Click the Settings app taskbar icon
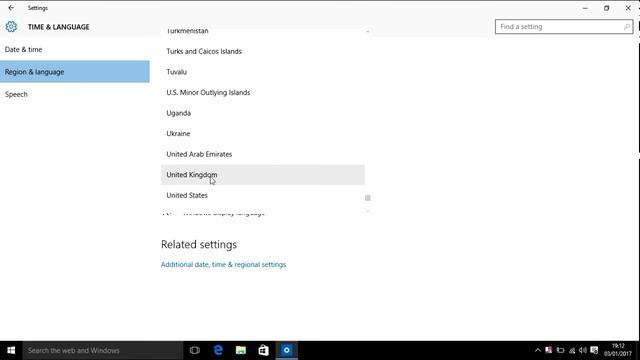The image size is (640, 360). (x=287, y=350)
